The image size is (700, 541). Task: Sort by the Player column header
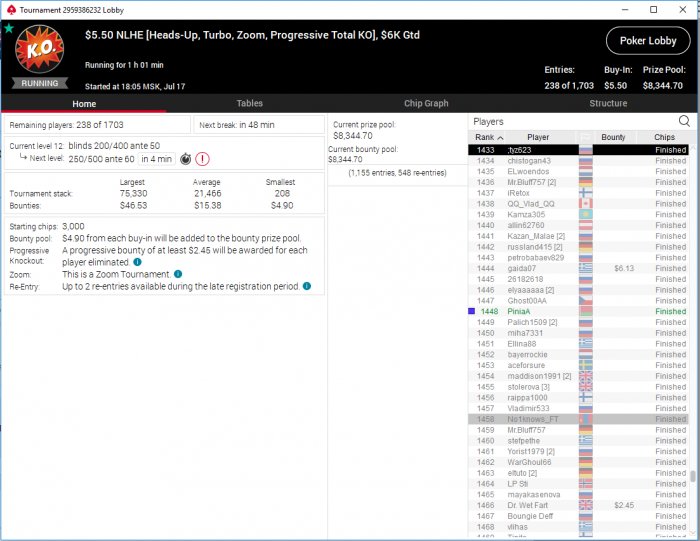[x=538, y=137]
